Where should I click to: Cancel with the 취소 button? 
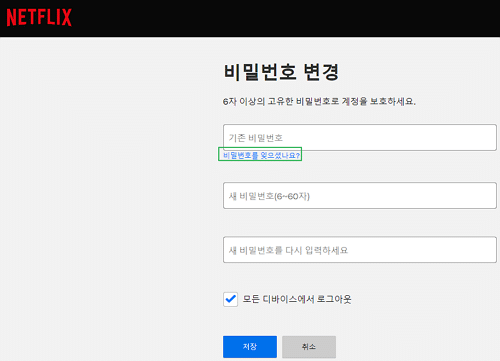click(x=309, y=347)
